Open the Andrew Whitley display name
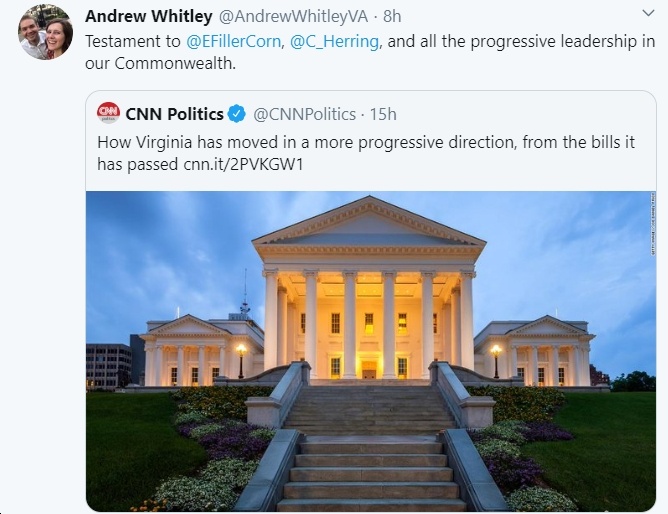 point(149,16)
